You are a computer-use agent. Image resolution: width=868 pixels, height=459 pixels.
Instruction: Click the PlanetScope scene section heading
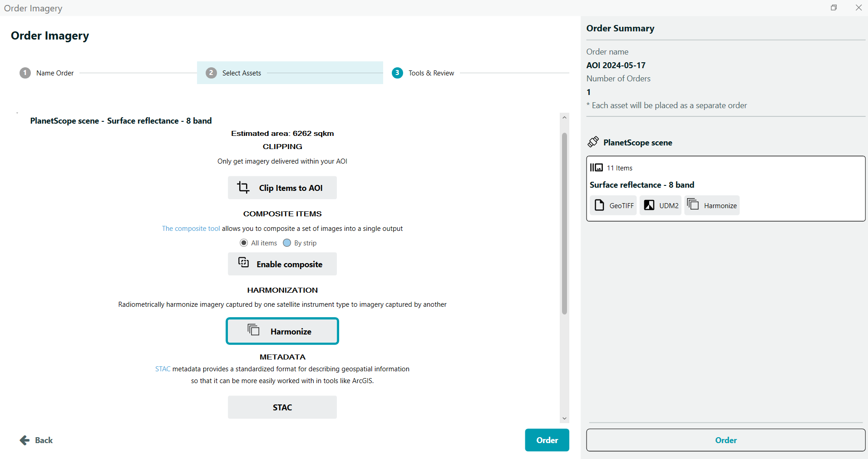638,142
